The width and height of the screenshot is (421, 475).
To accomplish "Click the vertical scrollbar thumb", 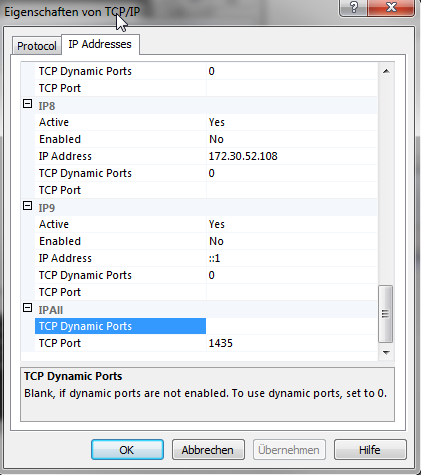I will (x=386, y=314).
